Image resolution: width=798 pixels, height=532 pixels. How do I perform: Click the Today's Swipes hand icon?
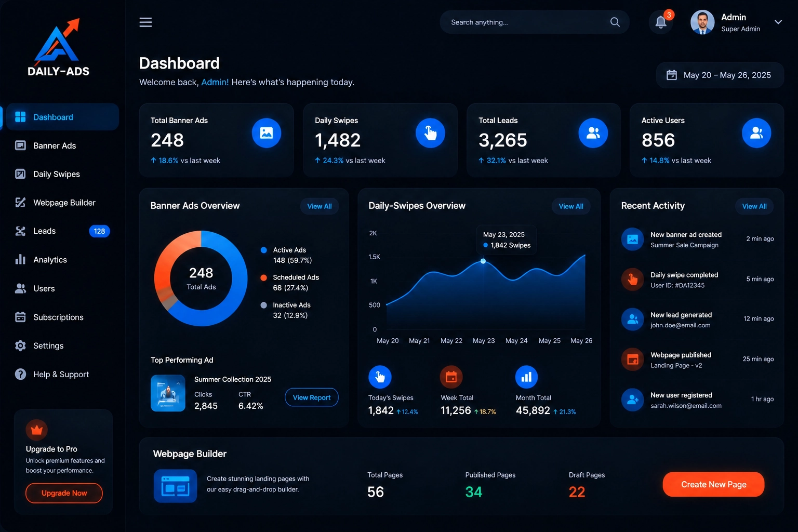coord(380,377)
